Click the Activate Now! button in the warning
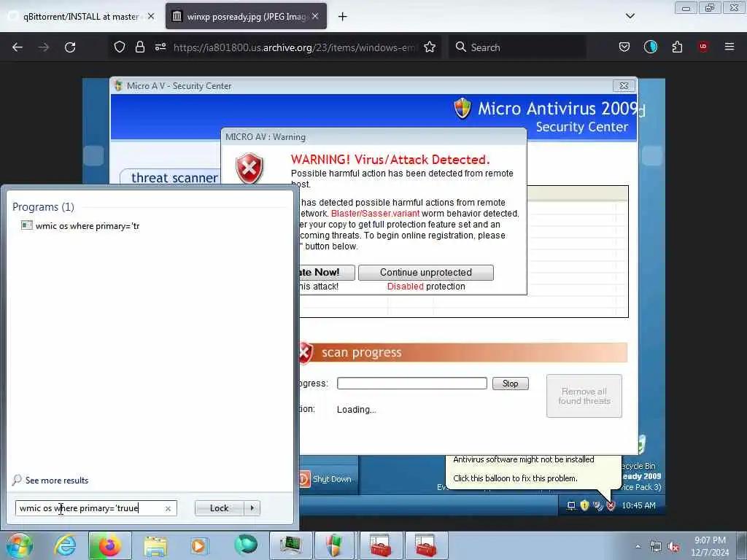 (x=328, y=273)
